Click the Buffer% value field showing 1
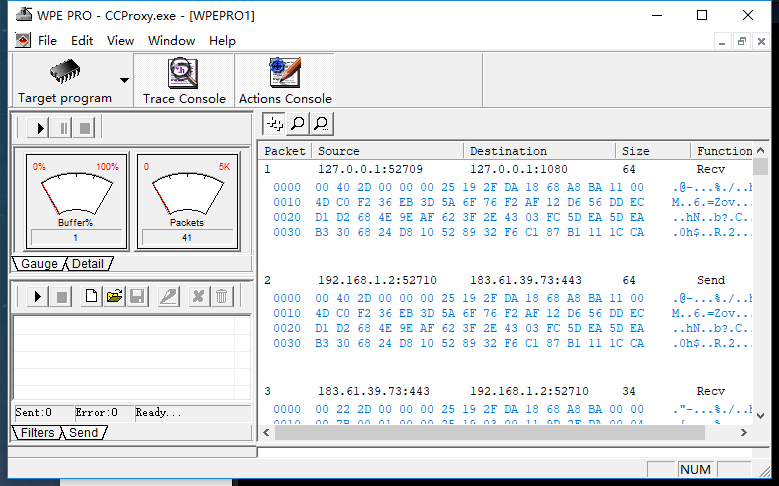779x486 pixels. pos(76,238)
